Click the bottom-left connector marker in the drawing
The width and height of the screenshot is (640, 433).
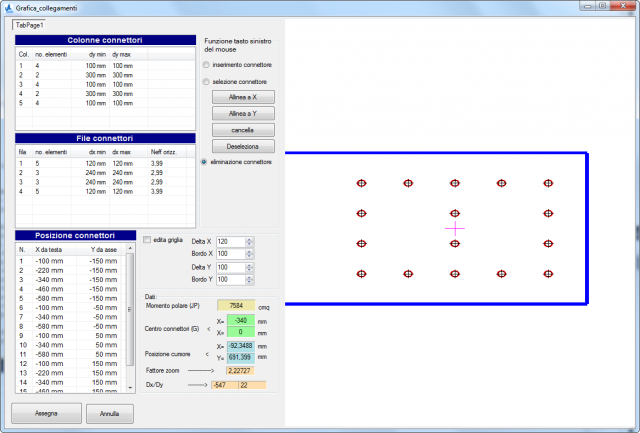click(362, 273)
